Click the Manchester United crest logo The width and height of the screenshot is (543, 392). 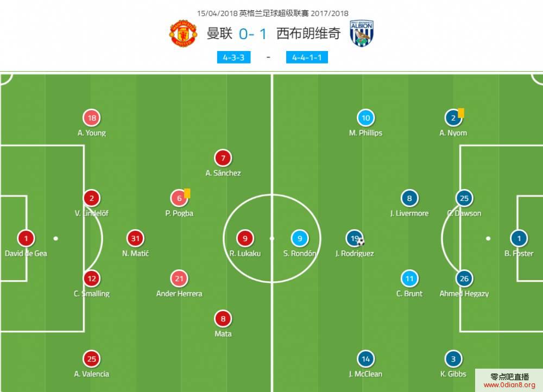183,34
